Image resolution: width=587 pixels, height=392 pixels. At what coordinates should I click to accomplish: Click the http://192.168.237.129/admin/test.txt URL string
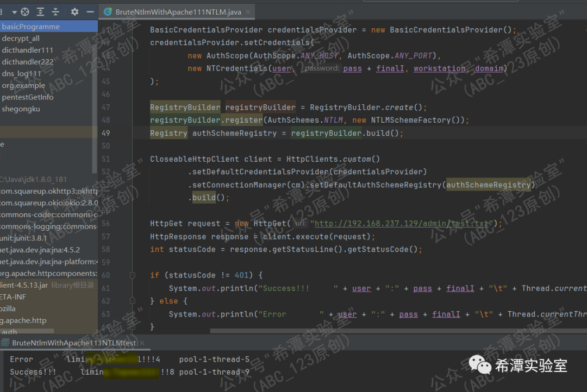pyautogui.click(x=401, y=224)
